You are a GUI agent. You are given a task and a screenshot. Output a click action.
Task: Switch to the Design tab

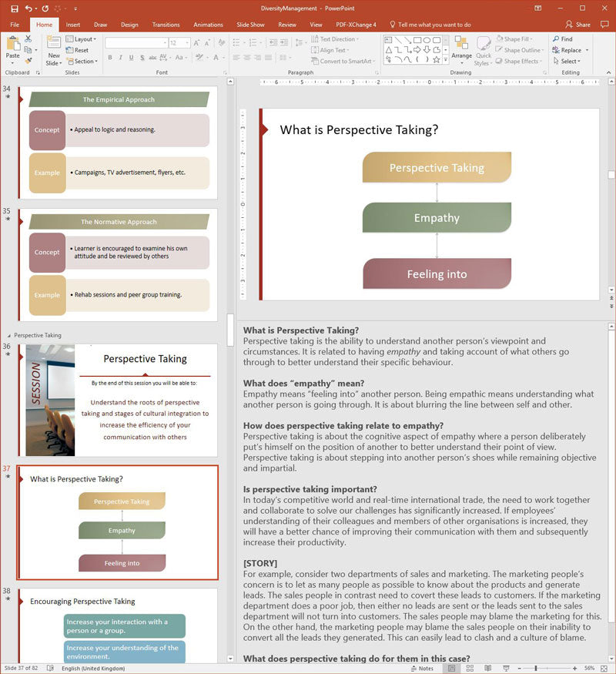pos(129,25)
